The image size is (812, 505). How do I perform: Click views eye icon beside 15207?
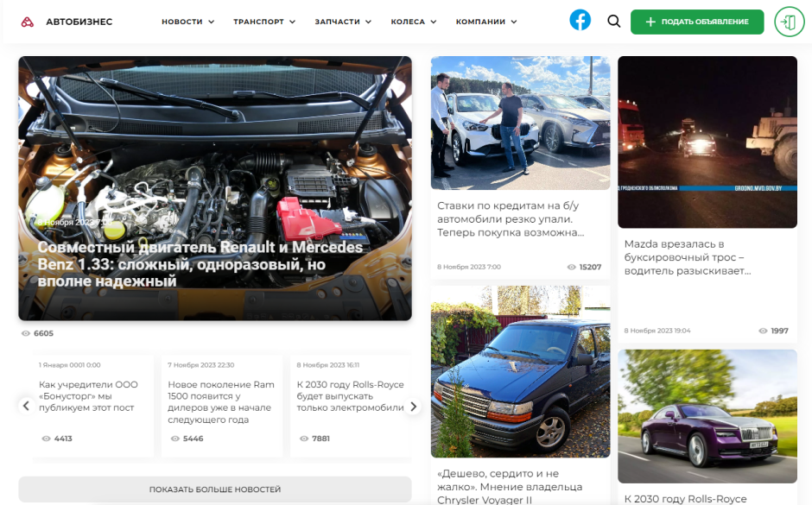(x=571, y=268)
